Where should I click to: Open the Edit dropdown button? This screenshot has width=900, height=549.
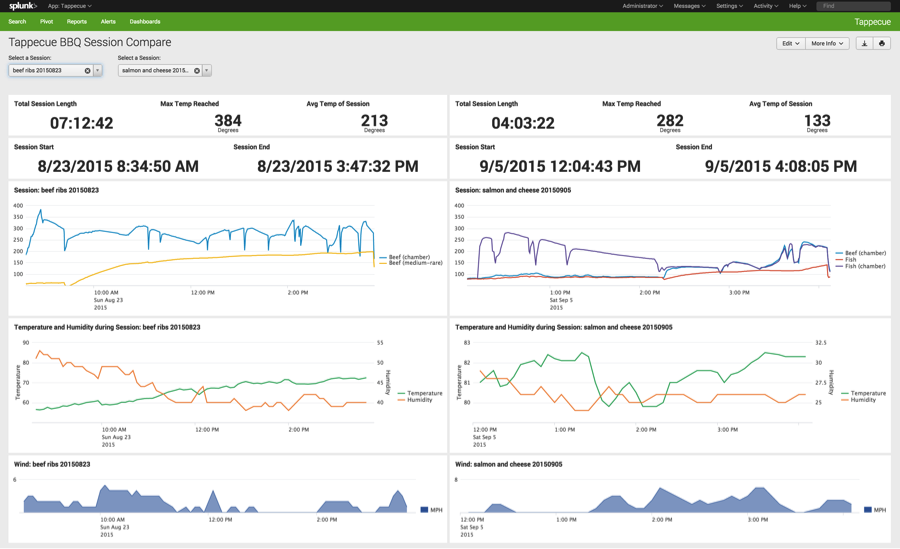click(x=790, y=44)
